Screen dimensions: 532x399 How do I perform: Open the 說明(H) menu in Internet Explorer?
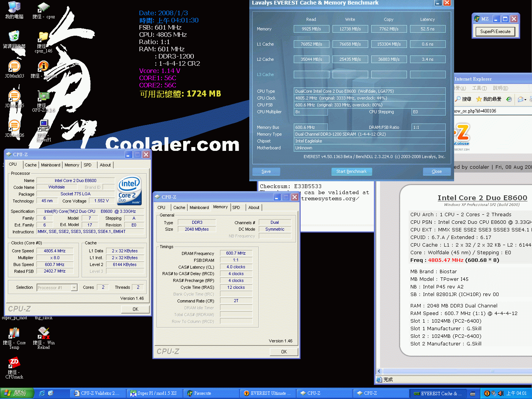(x=500, y=88)
